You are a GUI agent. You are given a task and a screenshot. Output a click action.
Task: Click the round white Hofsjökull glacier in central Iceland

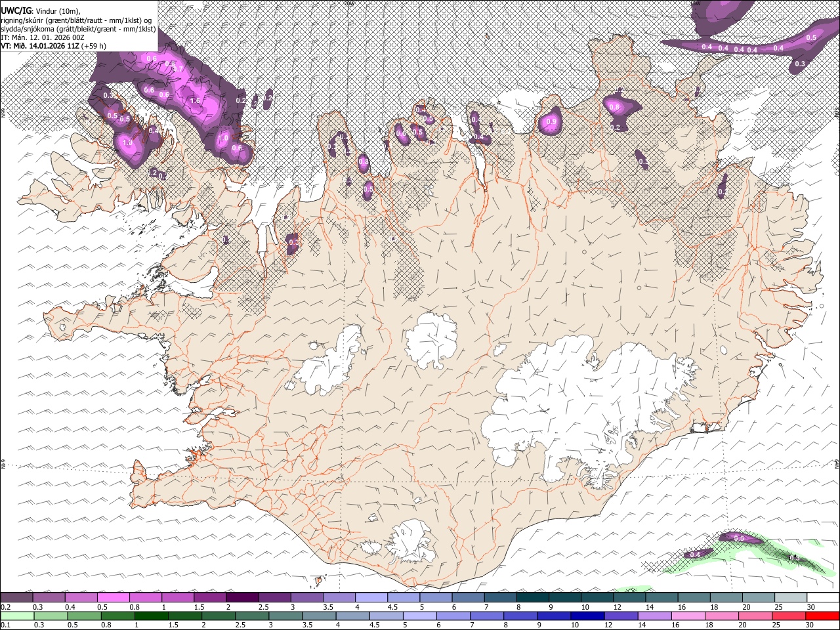click(431, 339)
